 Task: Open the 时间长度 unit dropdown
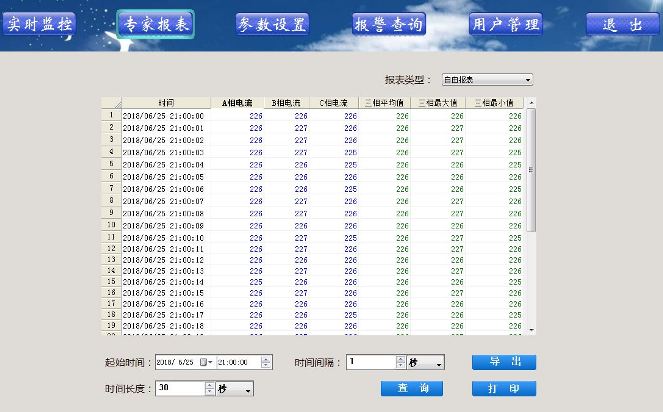pyautogui.click(x=248, y=388)
